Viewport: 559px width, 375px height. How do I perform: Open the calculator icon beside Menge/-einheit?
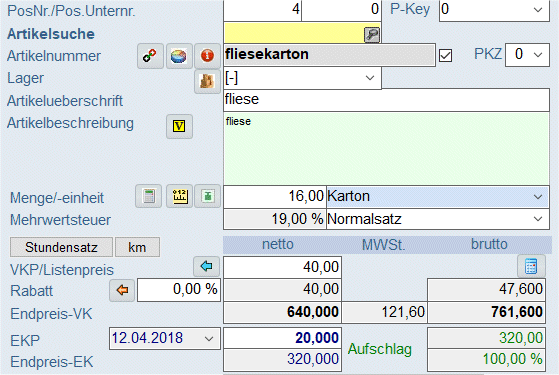(x=149, y=196)
